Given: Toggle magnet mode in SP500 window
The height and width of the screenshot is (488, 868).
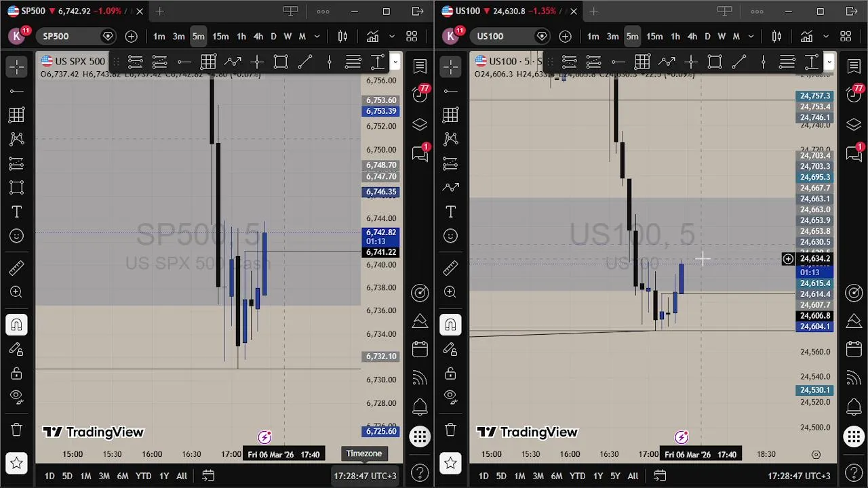Looking at the screenshot, I should [x=17, y=325].
